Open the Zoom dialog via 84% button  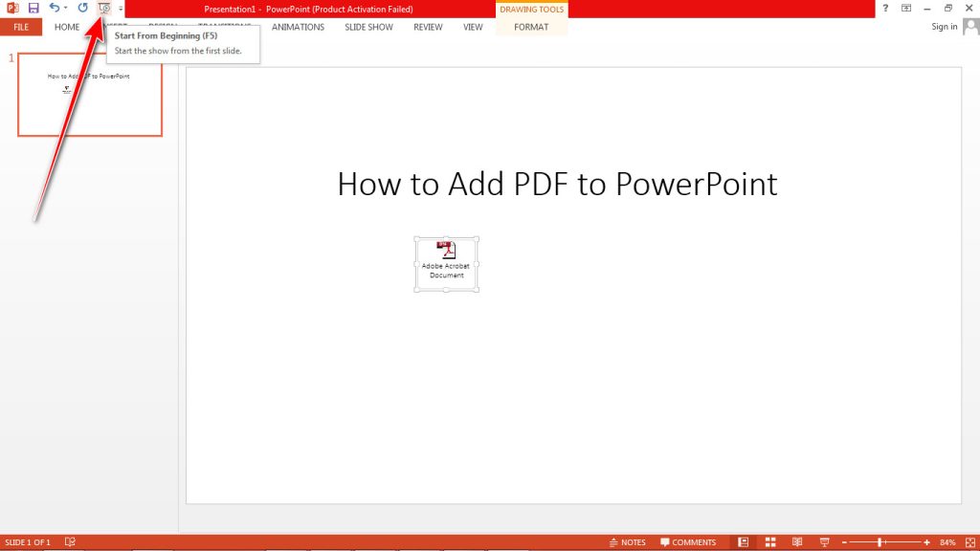pos(946,541)
